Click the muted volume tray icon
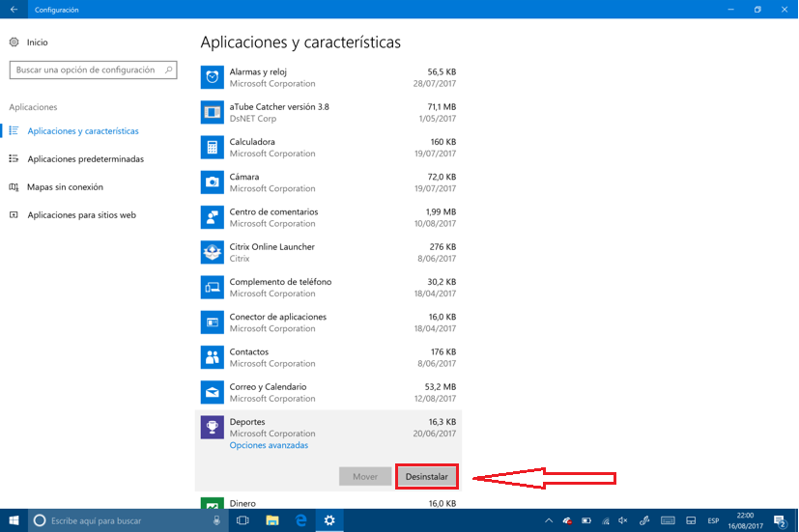The image size is (799, 532). [623, 520]
